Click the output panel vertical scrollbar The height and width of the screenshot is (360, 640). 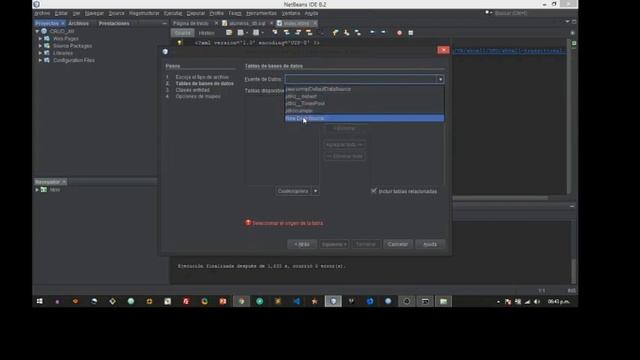tap(573, 271)
